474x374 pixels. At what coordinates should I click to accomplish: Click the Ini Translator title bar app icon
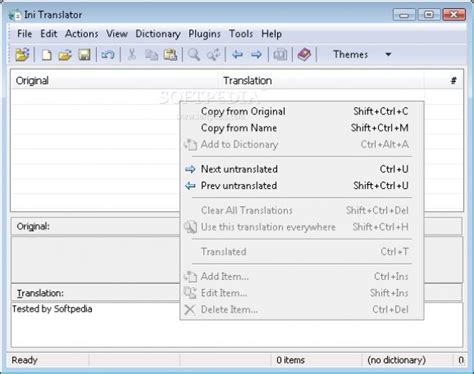pyautogui.click(x=15, y=15)
